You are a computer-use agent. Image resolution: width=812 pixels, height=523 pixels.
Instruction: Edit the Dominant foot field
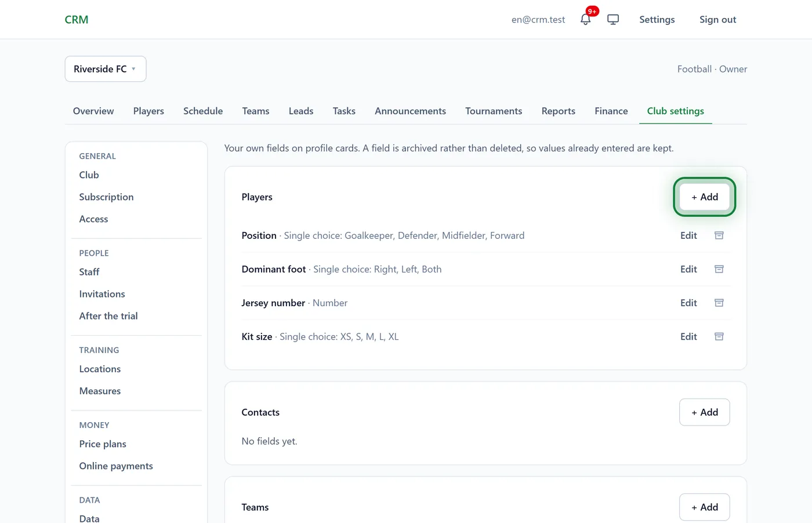click(688, 269)
